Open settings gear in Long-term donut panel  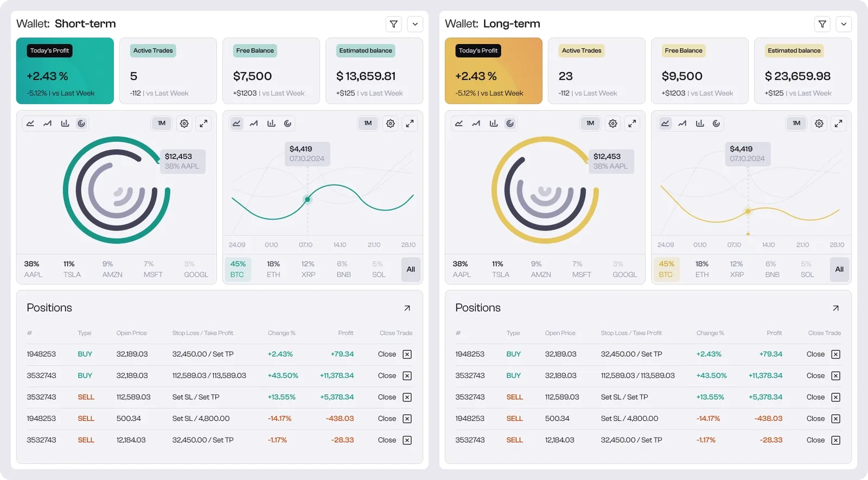[x=613, y=124]
